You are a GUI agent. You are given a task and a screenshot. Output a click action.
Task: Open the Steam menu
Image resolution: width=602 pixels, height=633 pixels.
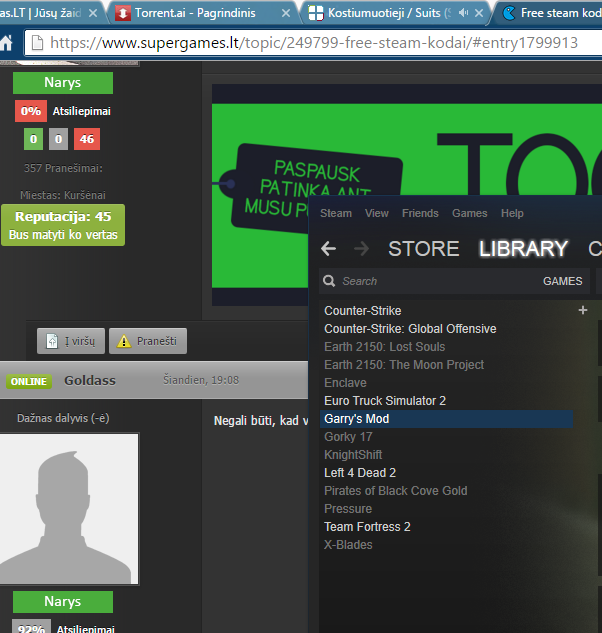tap(336, 213)
